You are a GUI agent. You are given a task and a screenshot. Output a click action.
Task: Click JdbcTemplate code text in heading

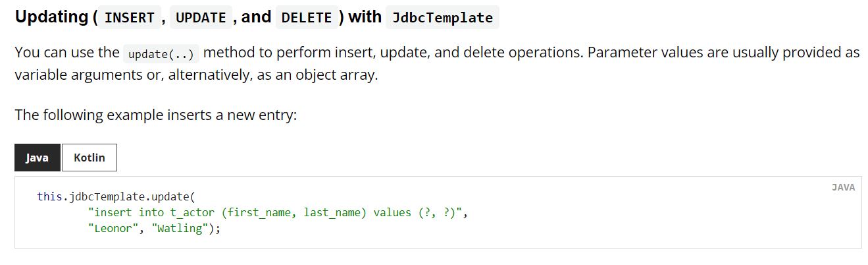coord(442,18)
